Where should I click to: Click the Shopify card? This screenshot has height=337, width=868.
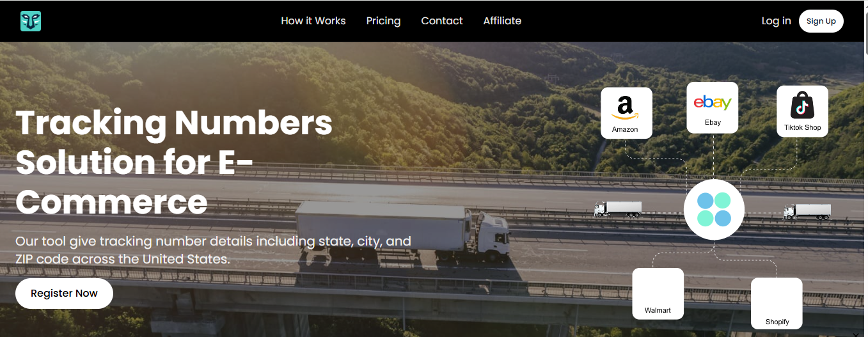click(777, 304)
